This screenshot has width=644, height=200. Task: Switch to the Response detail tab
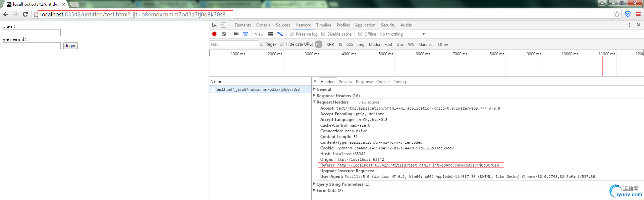pyautogui.click(x=364, y=82)
